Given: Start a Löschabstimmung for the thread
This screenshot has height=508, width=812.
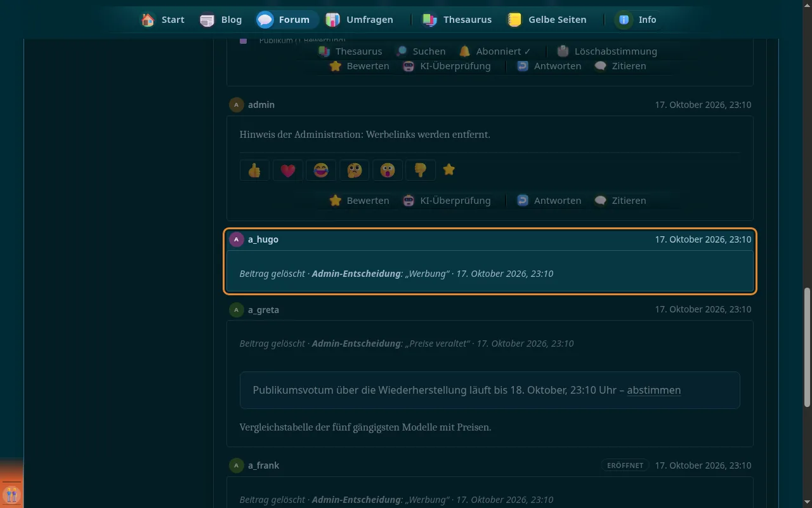Looking at the screenshot, I should [607, 51].
